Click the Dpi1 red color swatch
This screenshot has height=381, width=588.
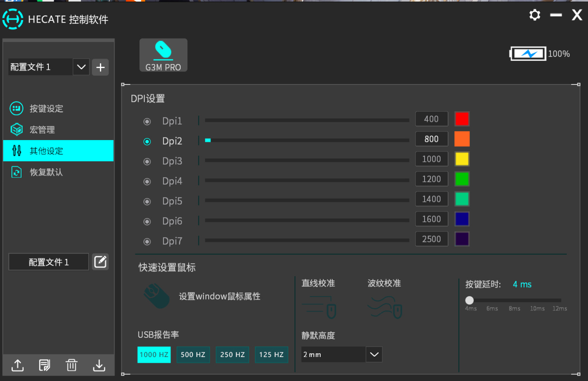pos(462,119)
